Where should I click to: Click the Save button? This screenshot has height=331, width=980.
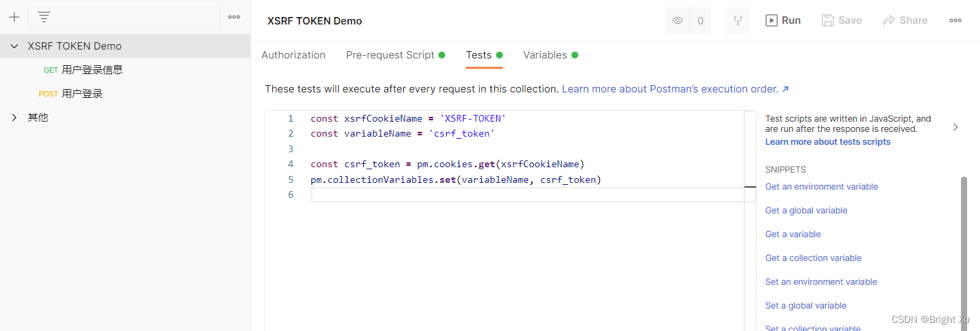pos(842,20)
